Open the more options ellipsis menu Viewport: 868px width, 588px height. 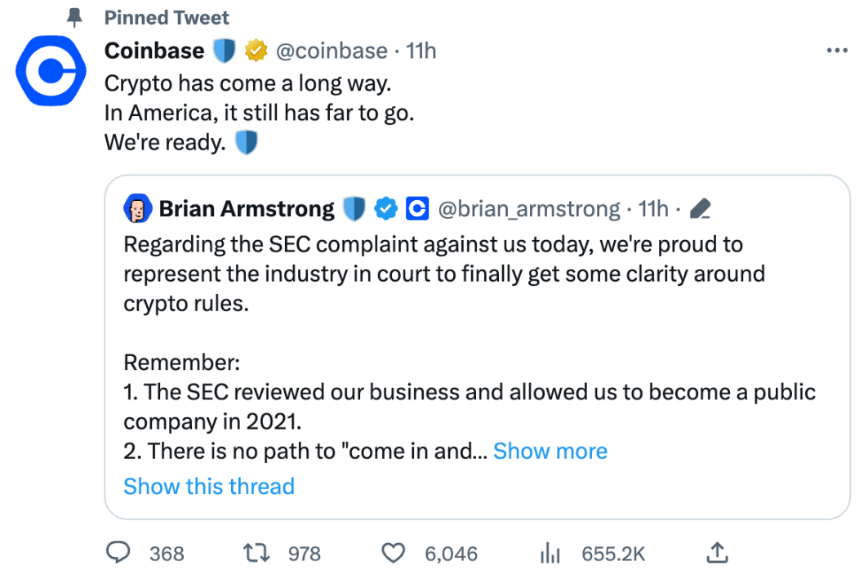[836, 50]
